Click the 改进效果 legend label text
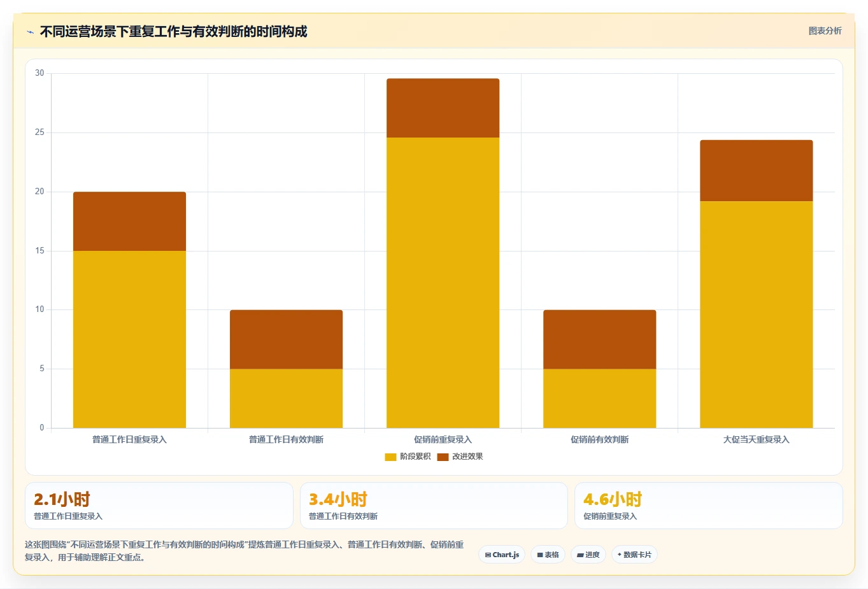This screenshot has height=589, width=868. (467, 457)
